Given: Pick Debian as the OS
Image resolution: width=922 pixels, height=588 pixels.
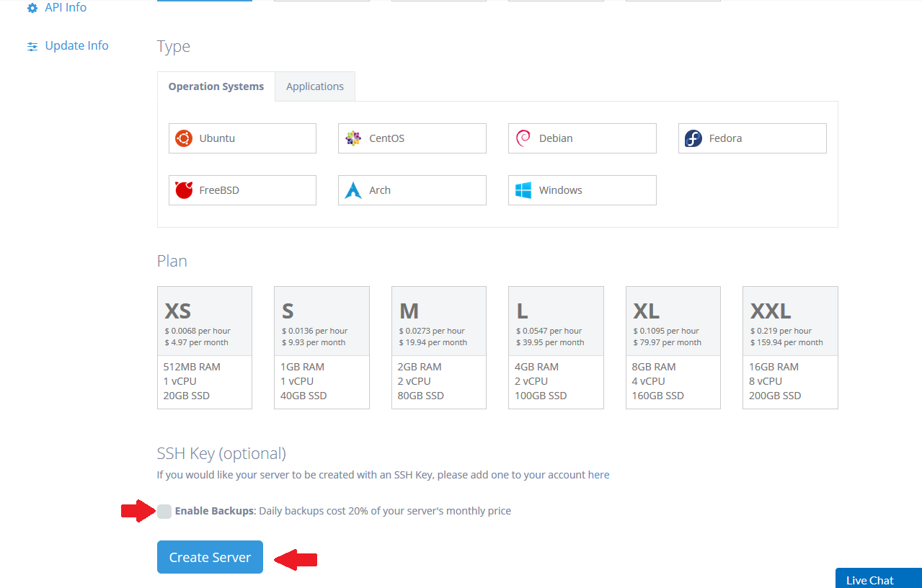Looking at the screenshot, I should click(x=582, y=138).
